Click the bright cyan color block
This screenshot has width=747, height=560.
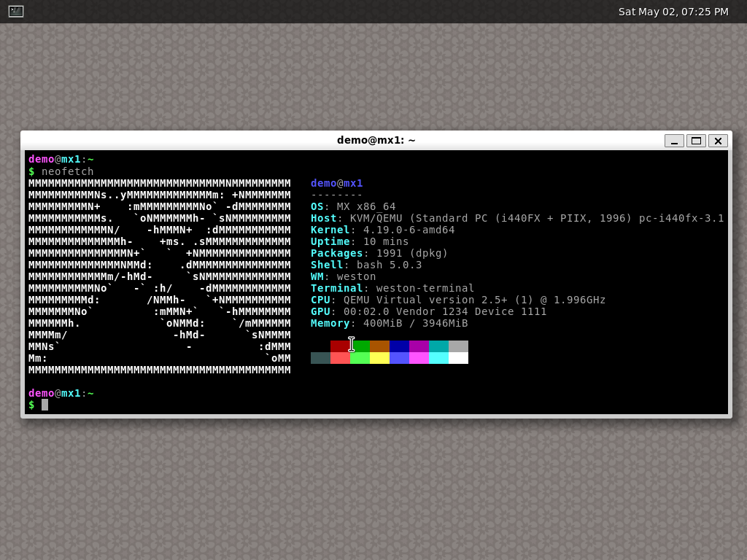coord(438,358)
